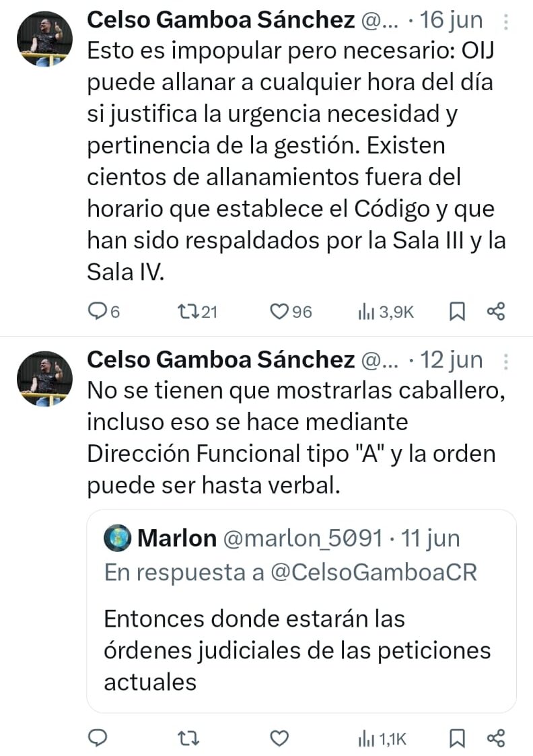Open more options on 12 jun tweet

506,362
